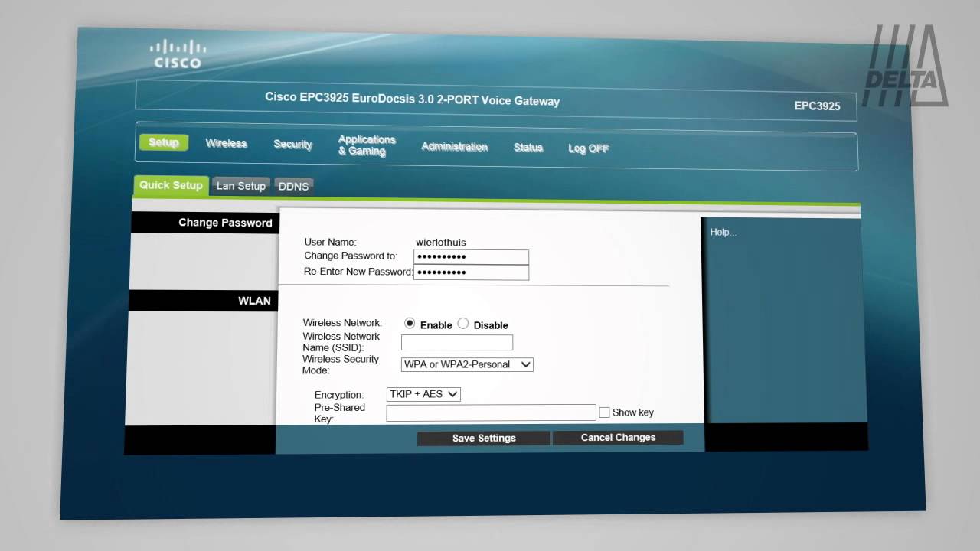
Task: Click the EPC3925 model label
Action: [817, 106]
